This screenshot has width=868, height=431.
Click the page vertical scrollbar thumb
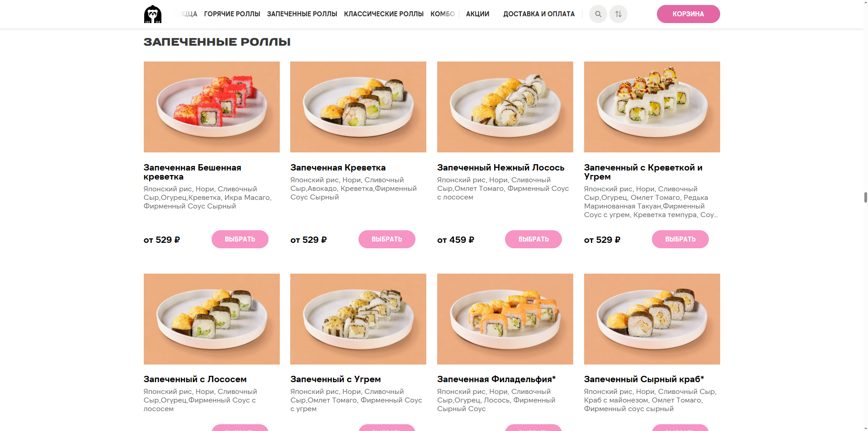[865, 197]
